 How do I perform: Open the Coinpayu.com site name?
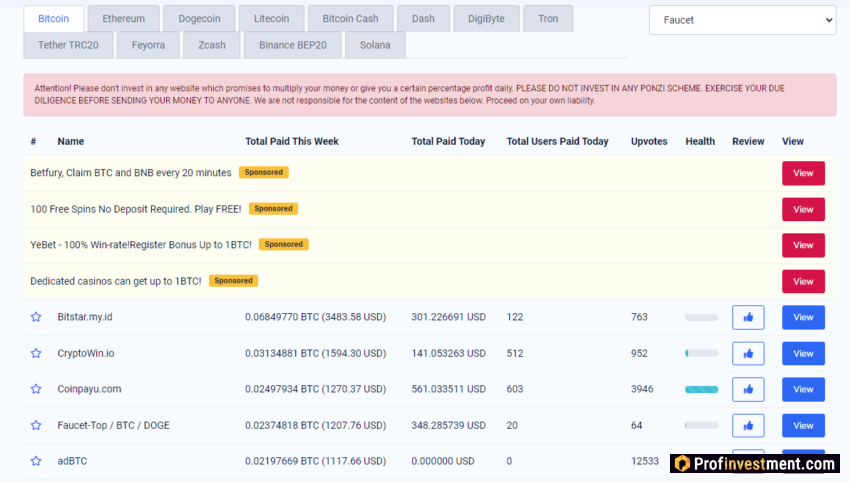[89, 389]
